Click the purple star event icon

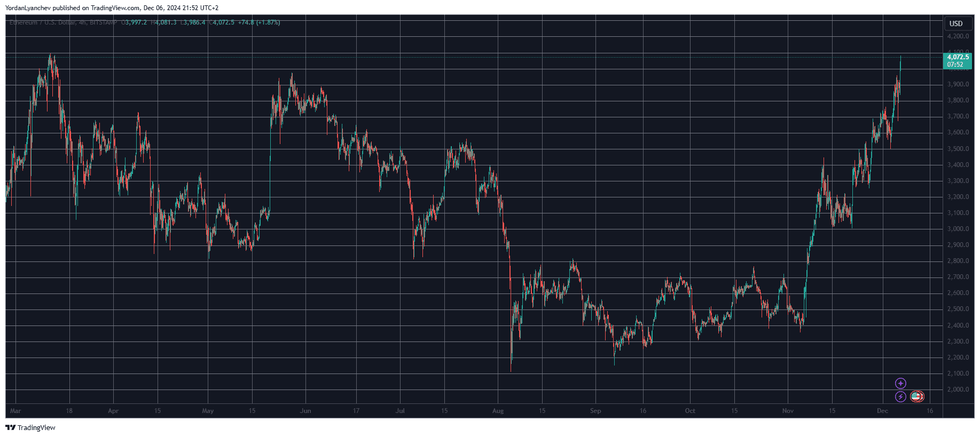click(900, 383)
